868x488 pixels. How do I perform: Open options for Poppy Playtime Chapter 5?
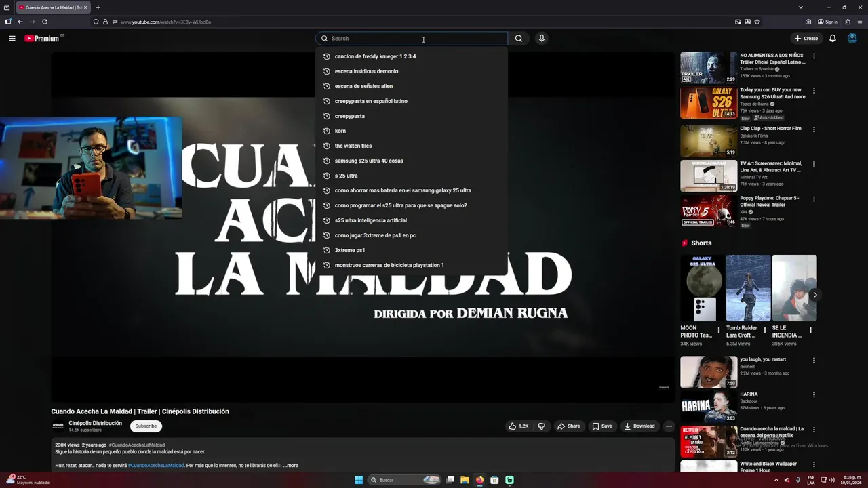point(814,199)
